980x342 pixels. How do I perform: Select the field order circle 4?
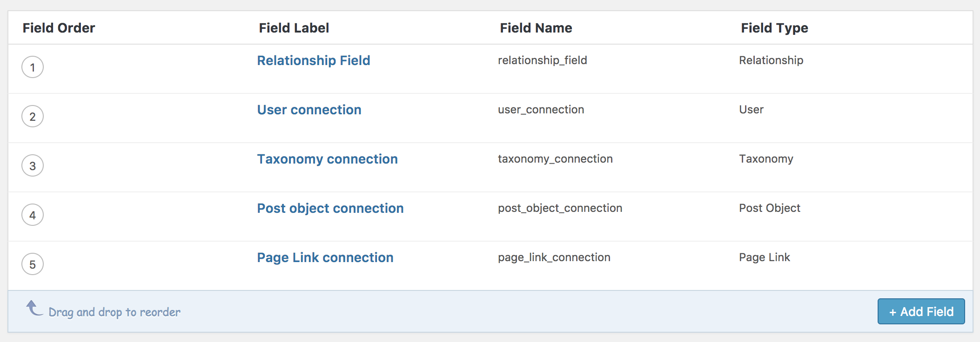tap(33, 215)
